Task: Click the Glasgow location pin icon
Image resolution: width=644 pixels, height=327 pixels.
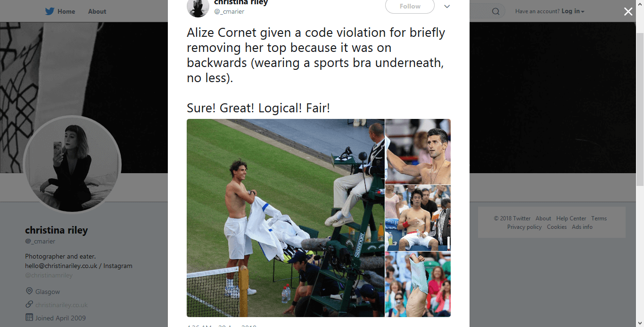Action: pos(29,291)
